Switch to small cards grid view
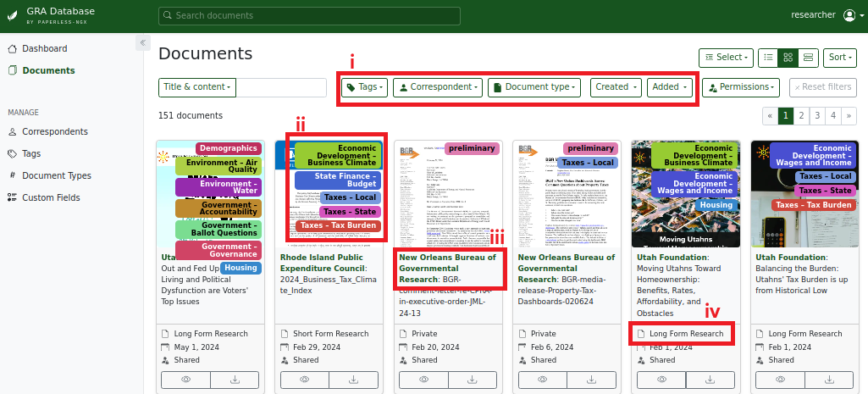This screenshot has height=394, width=868. [788, 57]
